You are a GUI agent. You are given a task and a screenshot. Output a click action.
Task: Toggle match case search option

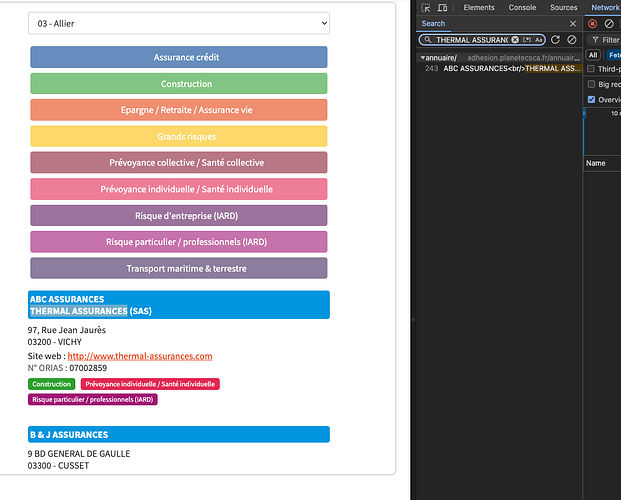(x=539, y=40)
